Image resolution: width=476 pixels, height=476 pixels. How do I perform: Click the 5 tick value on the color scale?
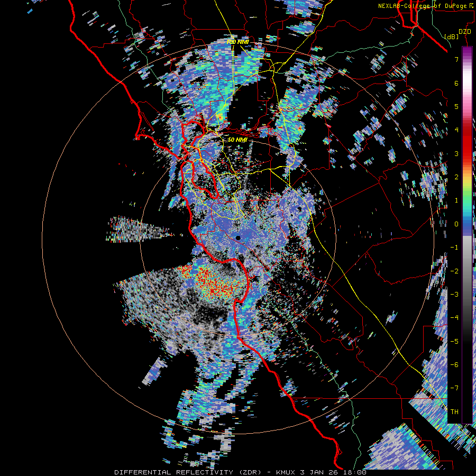pos(456,106)
